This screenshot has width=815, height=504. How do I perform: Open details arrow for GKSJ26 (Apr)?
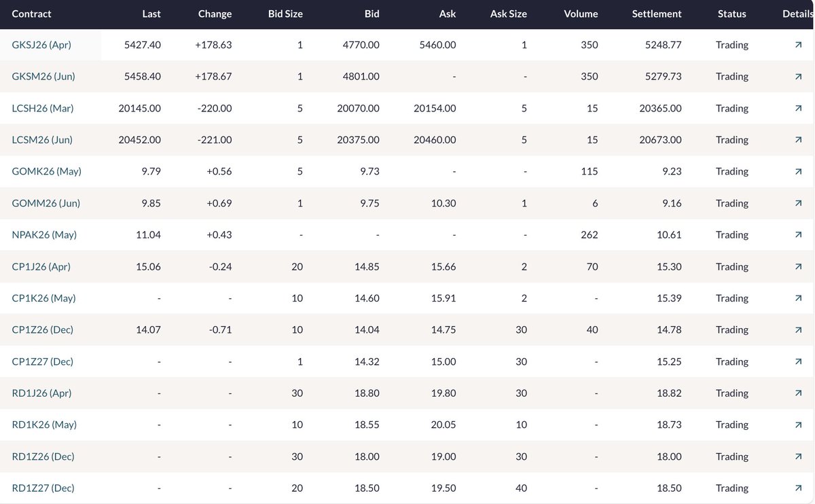(797, 45)
